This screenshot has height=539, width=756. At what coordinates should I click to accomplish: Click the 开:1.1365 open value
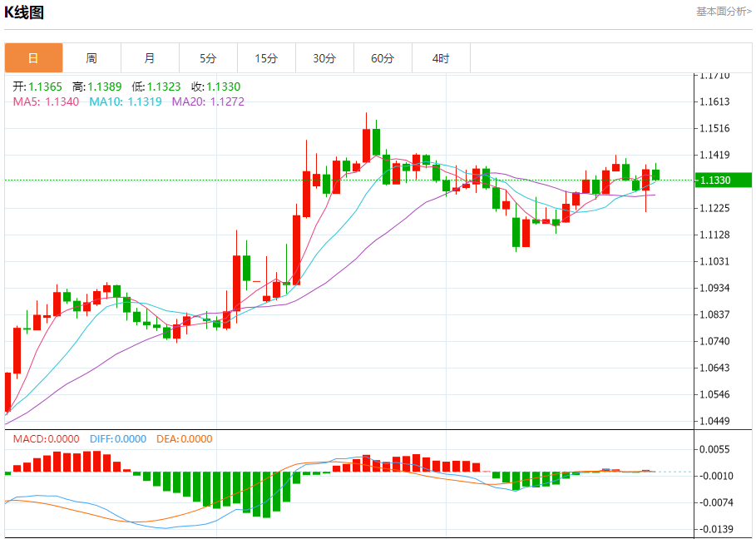[37, 87]
